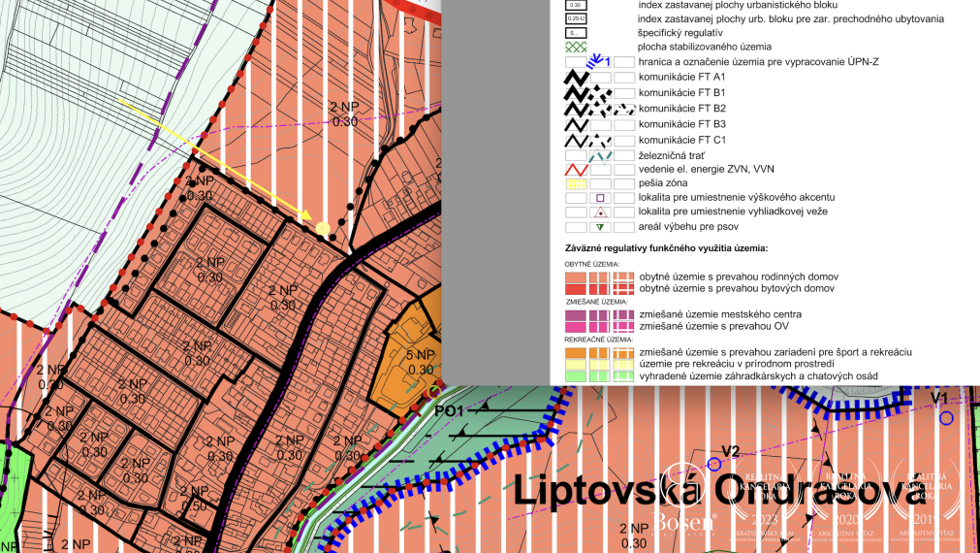Viewport: 980px width, 553px height.
Task: Click the red zigzag for vedenie el. energie
Action: tap(576, 170)
